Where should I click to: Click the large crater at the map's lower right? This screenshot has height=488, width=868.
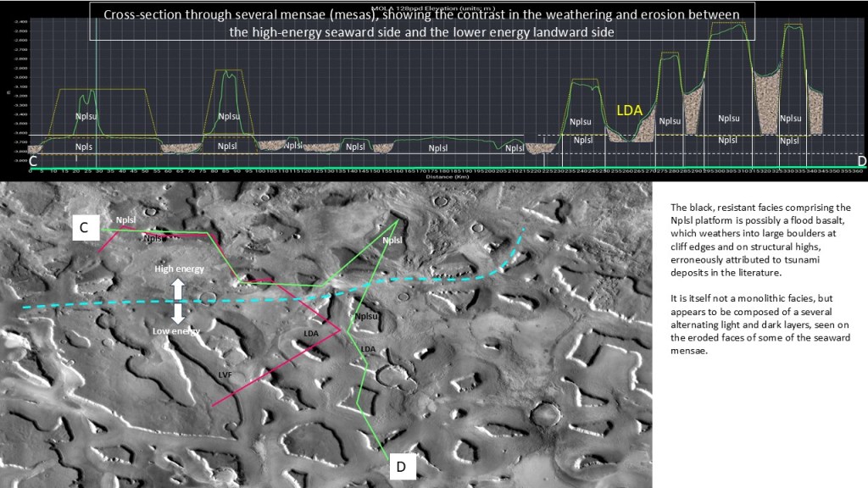(550, 414)
